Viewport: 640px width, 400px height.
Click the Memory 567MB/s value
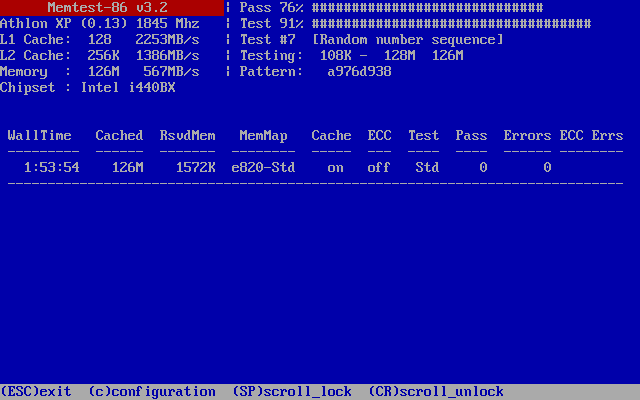(171, 72)
